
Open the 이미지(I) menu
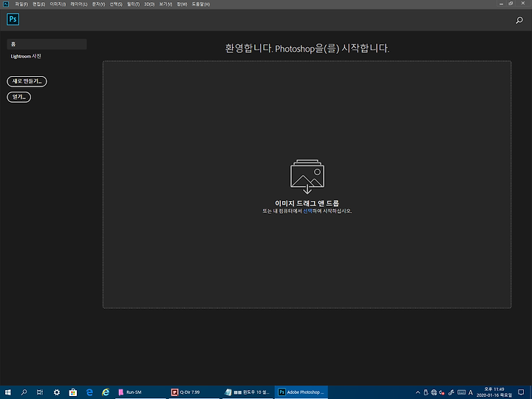58,4
